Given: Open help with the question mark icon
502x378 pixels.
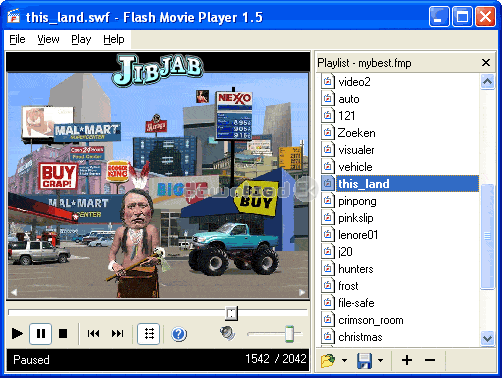Looking at the screenshot, I should coord(179,334).
